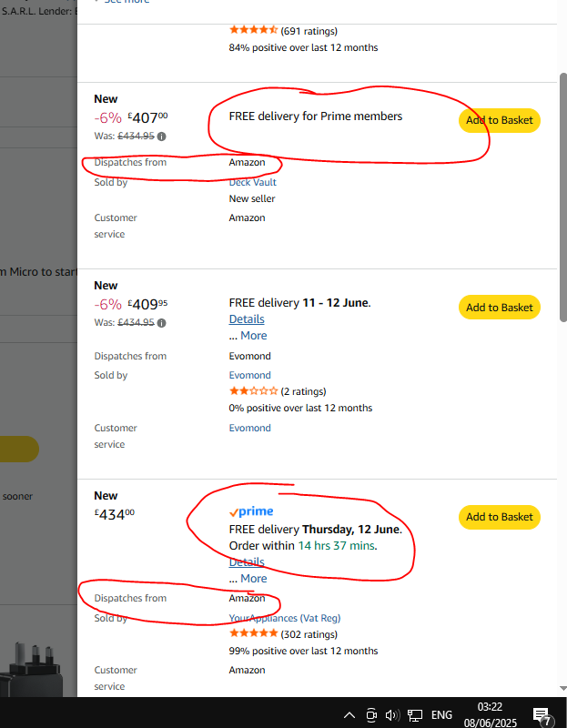Add the £409.95 Evomond offer to basket
Screen dimensions: 567x728
tap(500, 308)
